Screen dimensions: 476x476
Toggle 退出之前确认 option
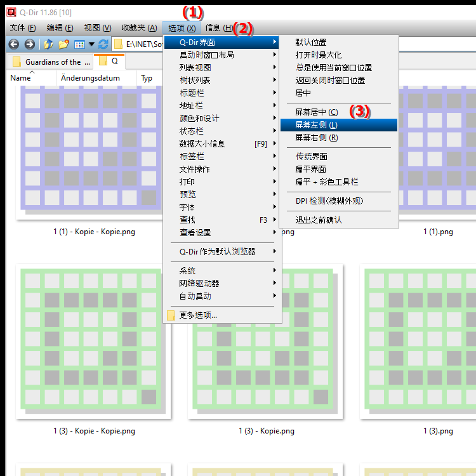(x=339, y=220)
